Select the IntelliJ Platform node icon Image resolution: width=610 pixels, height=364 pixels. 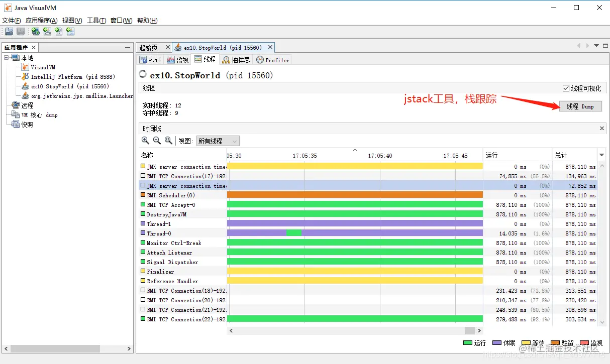tap(26, 76)
